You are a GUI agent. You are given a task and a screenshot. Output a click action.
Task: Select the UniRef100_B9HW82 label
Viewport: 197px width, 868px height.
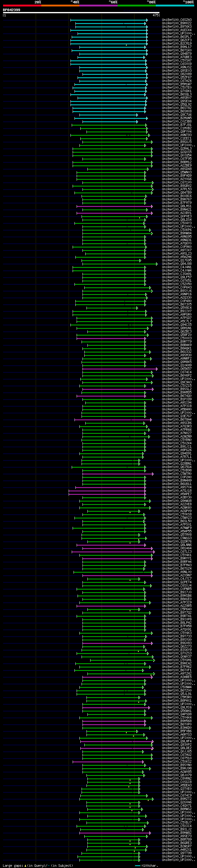[x=177, y=833]
